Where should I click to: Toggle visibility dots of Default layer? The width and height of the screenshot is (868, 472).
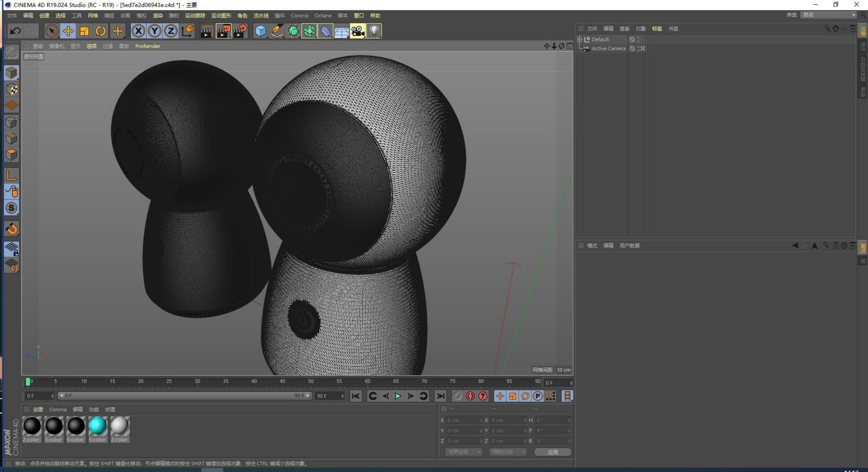pyautogui.click(x=638, y=39)
